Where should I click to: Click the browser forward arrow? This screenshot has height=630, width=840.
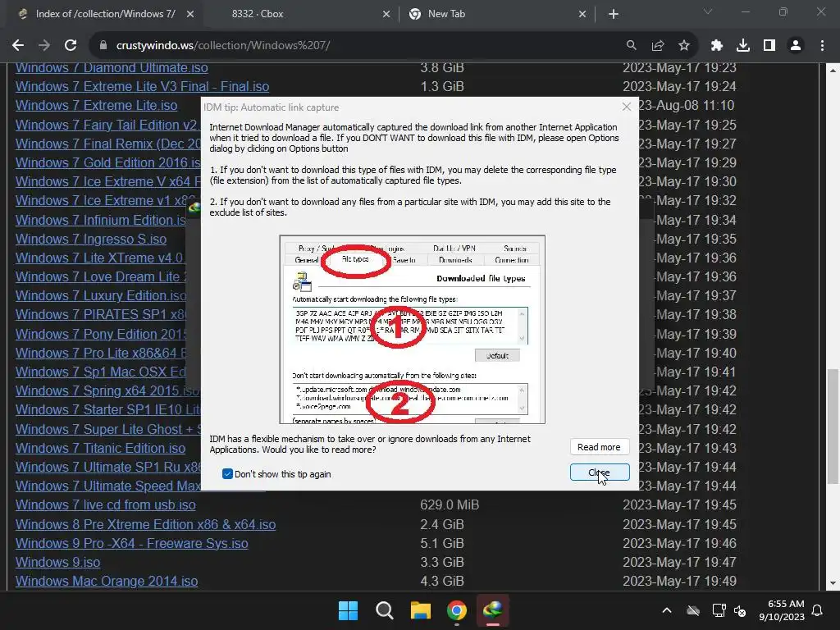click(44, 46)
